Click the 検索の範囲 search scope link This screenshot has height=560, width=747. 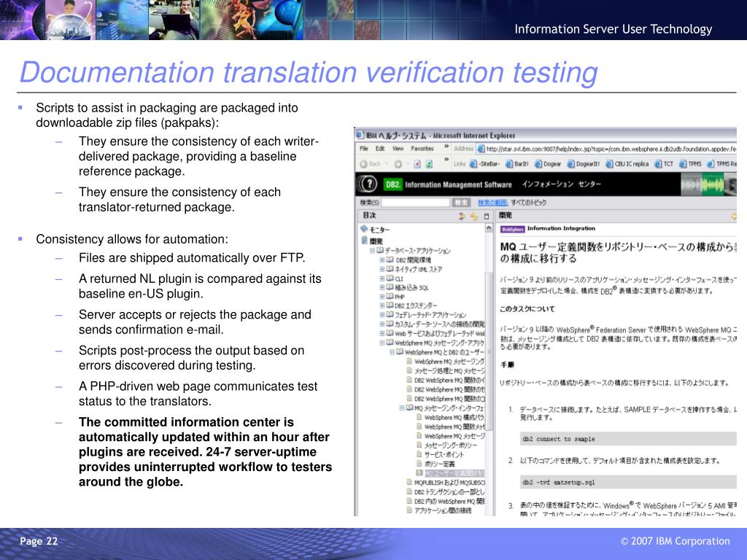point(493,203)
